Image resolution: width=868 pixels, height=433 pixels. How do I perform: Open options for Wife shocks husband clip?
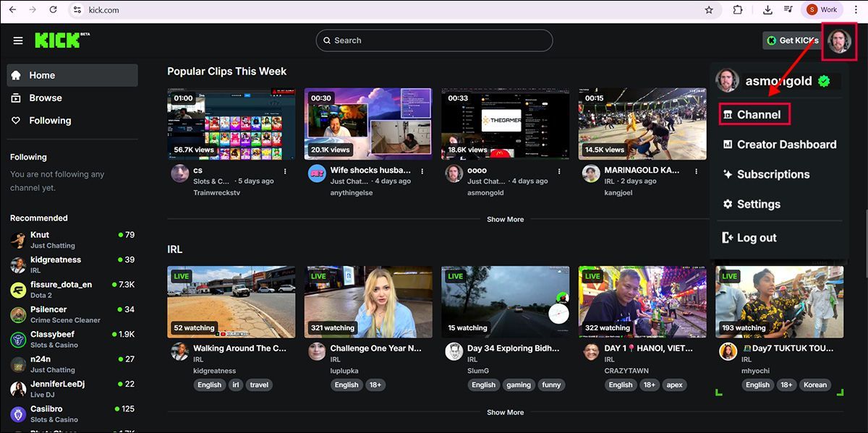pos(423,171)
